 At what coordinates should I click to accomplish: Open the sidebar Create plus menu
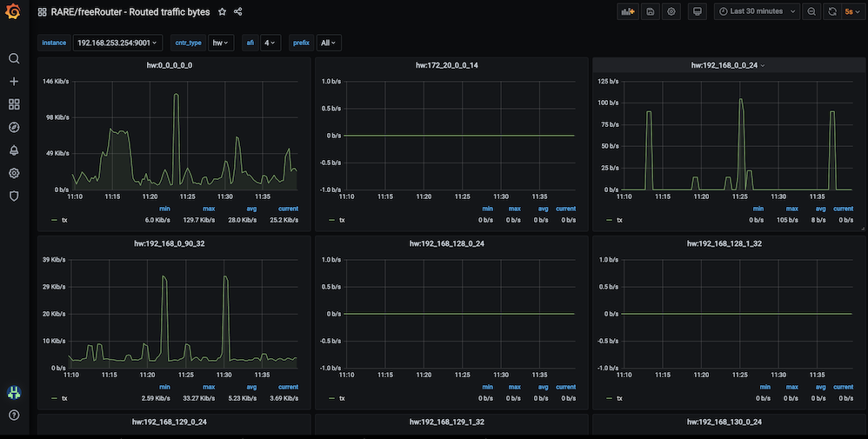(15, 82)
